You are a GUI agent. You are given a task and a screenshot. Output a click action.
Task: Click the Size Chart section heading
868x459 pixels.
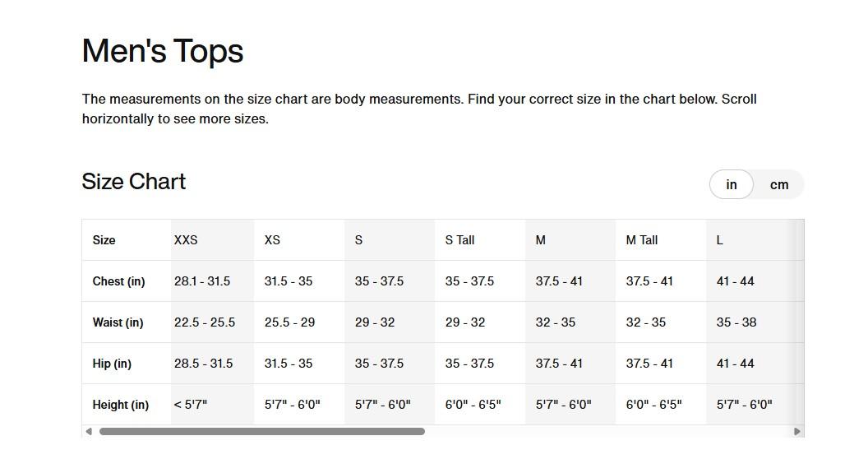(x=134, y=182)
